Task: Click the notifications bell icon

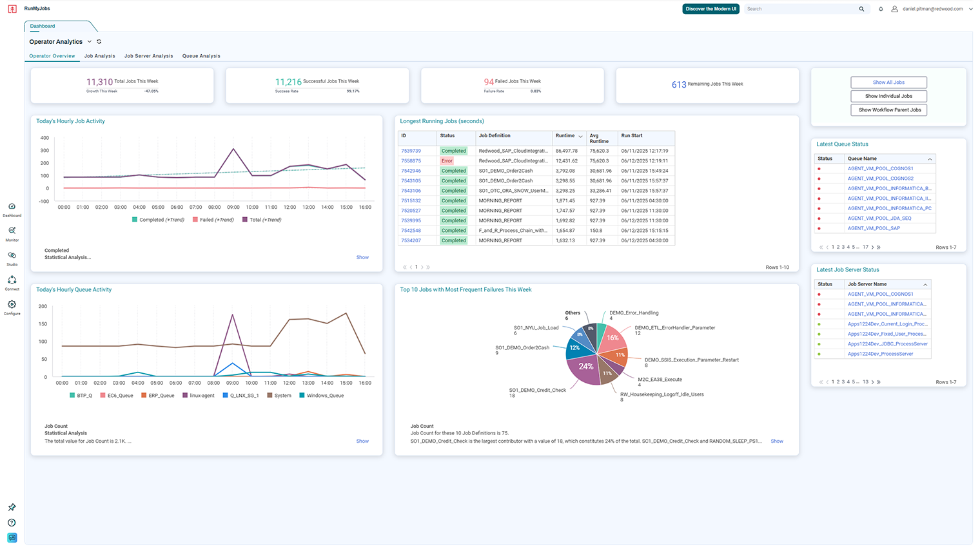Action: click(881, 9)
